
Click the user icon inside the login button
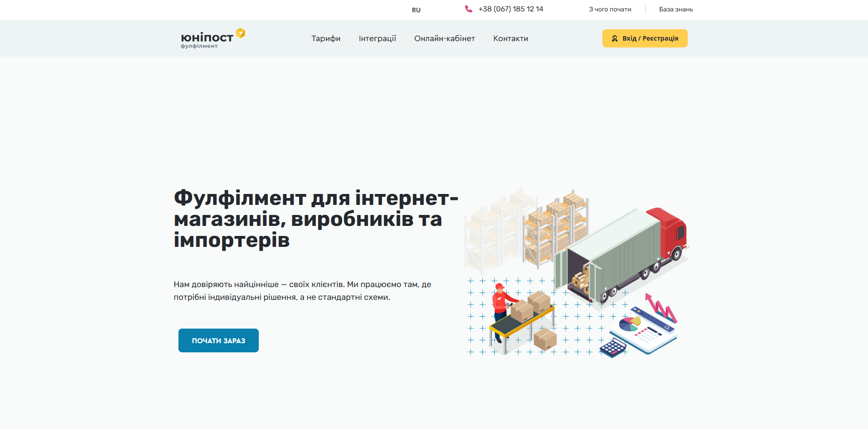[614, 38]
